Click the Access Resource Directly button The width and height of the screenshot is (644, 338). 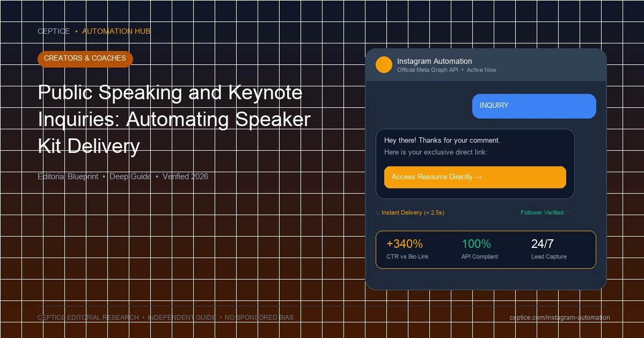tap(475, 177)
